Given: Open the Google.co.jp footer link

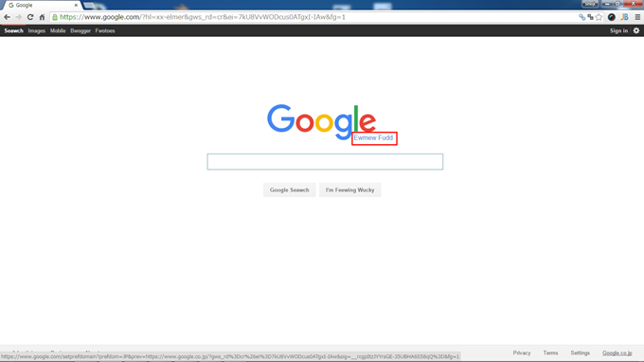Looking at the screenshot, I should (x=617, y=353).
